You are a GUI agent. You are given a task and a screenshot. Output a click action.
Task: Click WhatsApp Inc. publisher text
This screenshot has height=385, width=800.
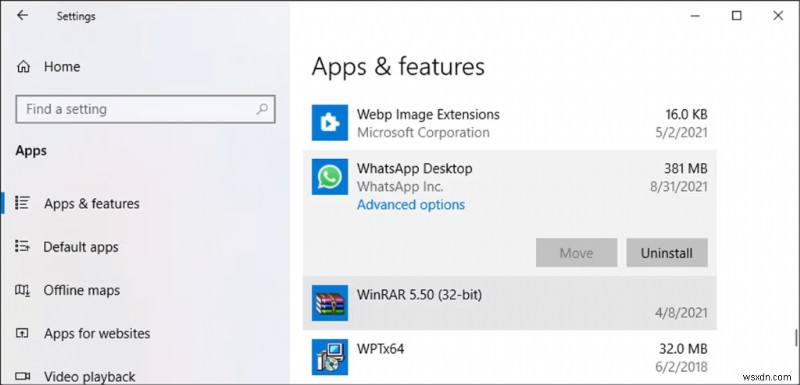(x=400, y=187)
